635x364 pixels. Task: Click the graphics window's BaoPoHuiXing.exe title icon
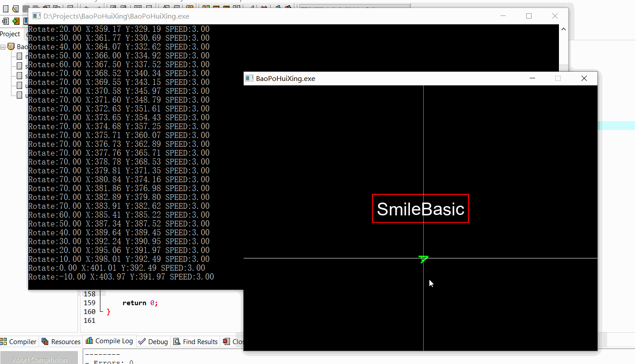click(250, 78)
